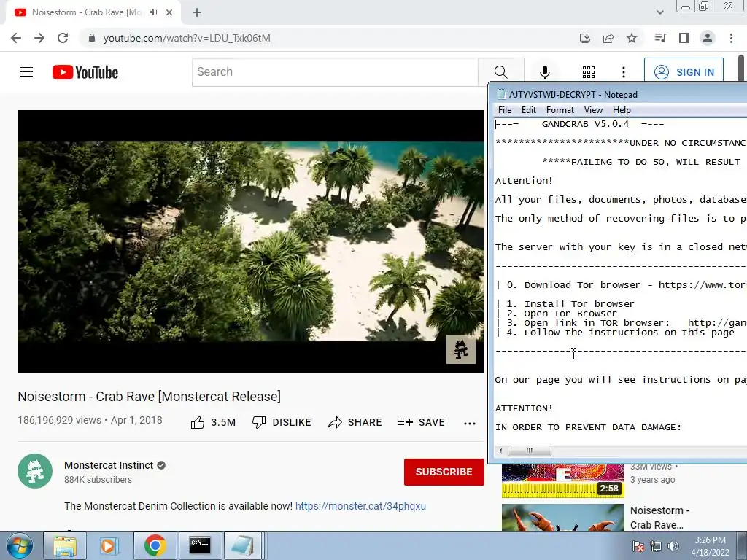Click the network tray icon
The image size is (747, 560).
[656, 546]
